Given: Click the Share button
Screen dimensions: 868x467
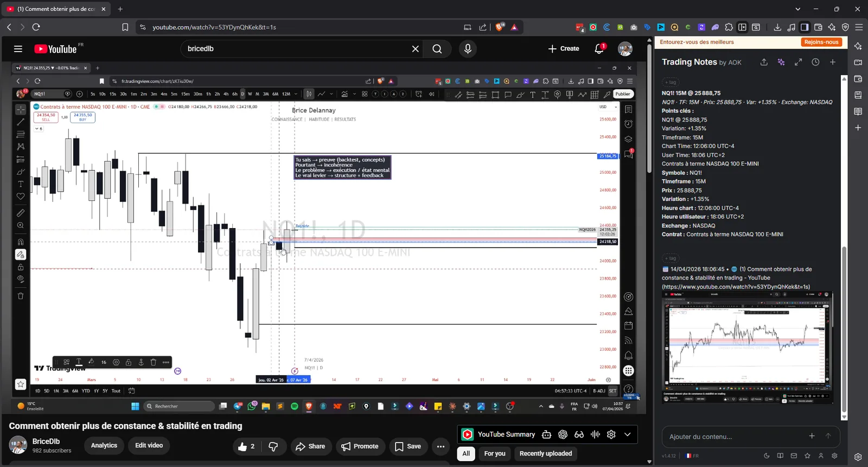Looking at the screenshot, I should pos(310,446).
